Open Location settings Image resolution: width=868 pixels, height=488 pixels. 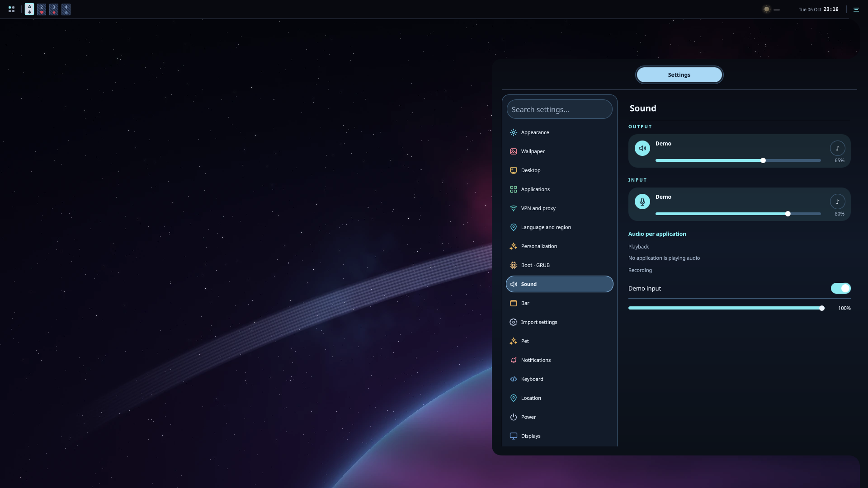coord(559,398)
